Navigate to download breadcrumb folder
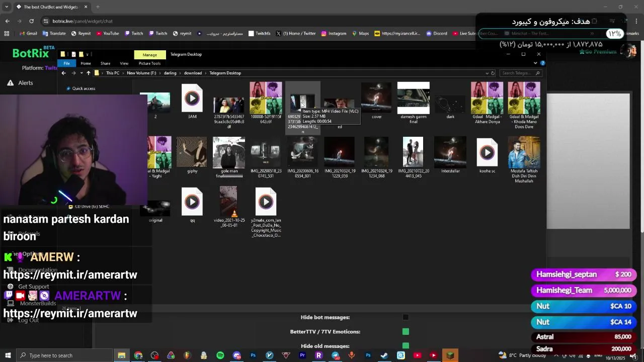Screen dimensions: 644x362 tap(193, 73)
